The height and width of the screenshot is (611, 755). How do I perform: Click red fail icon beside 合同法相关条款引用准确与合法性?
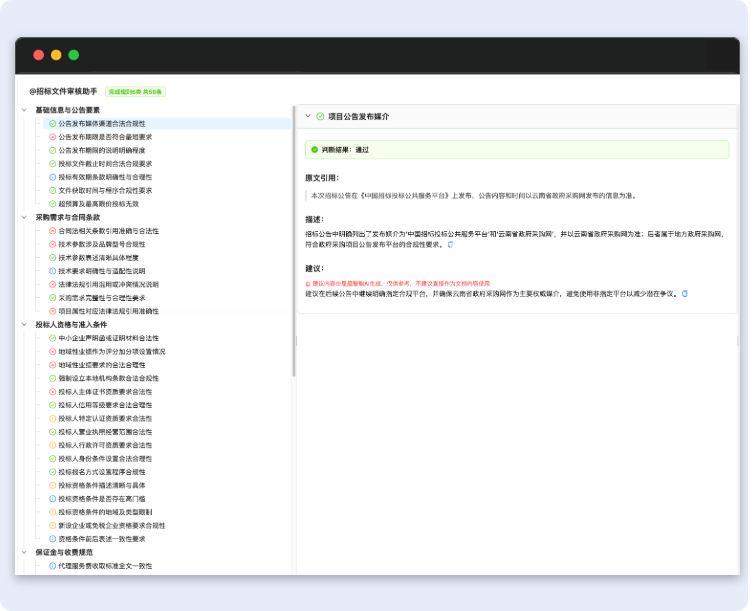52,231
